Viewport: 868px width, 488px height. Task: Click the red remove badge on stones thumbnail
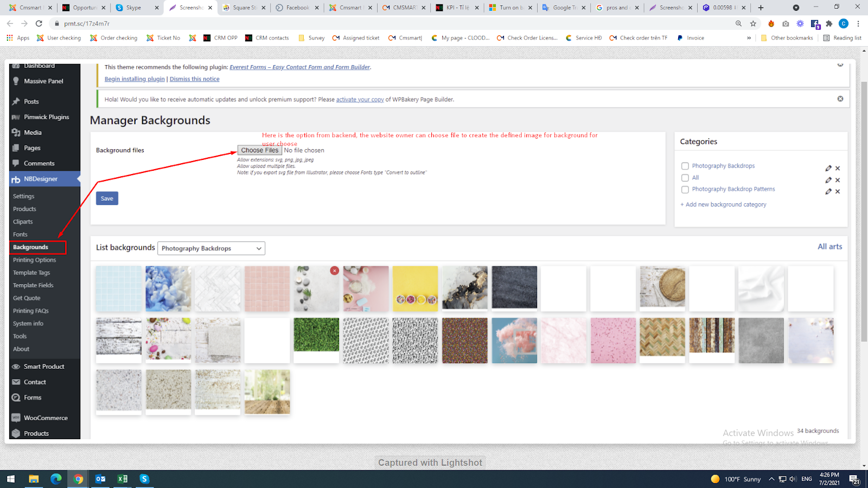click(x=335, y=271)
